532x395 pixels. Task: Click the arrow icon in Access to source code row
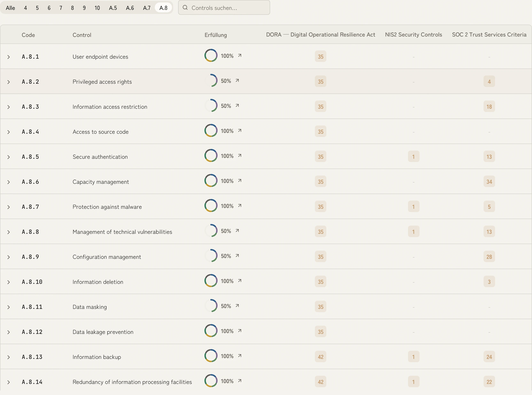[240, 131]
